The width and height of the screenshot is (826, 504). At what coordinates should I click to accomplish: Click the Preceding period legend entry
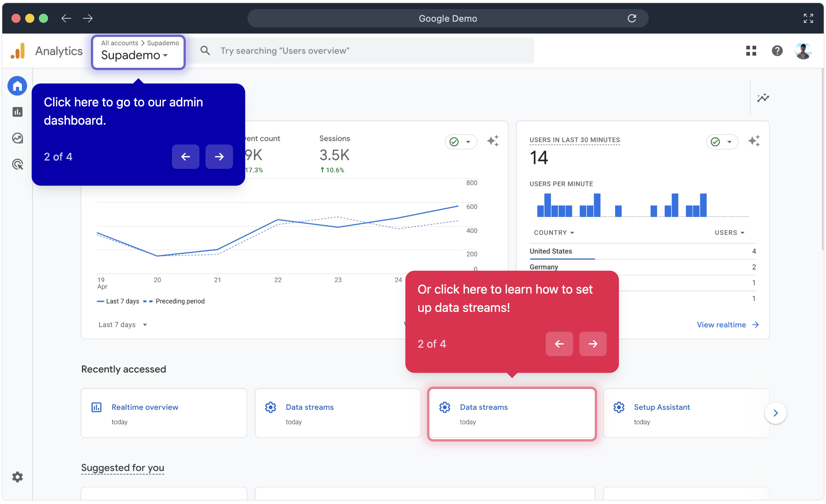[x=174, y=301]
